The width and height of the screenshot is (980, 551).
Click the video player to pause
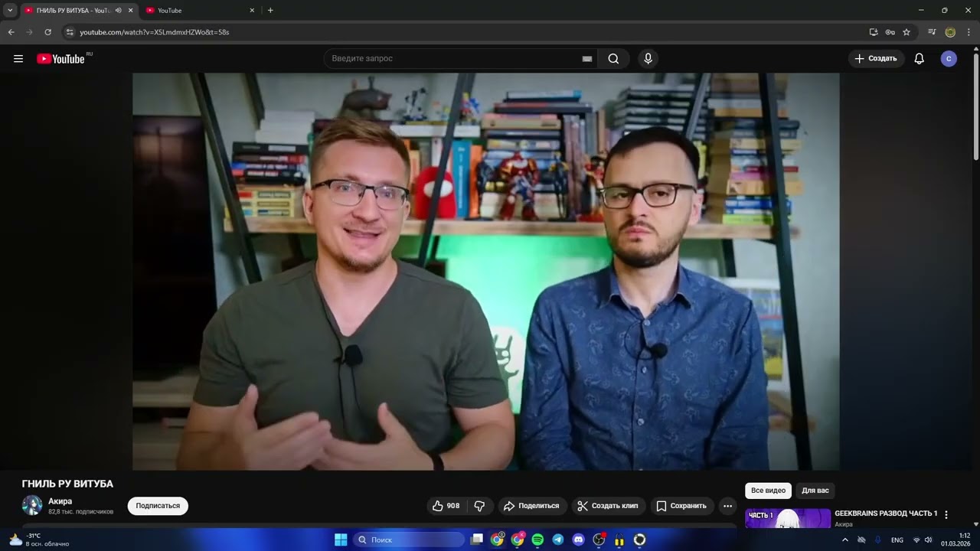(x=486, y=272)
